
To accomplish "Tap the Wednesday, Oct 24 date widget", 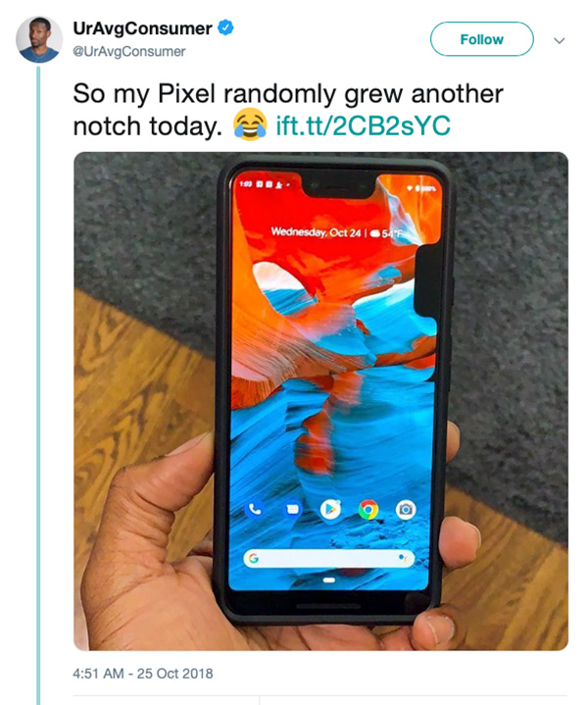I will pos(316,232).
